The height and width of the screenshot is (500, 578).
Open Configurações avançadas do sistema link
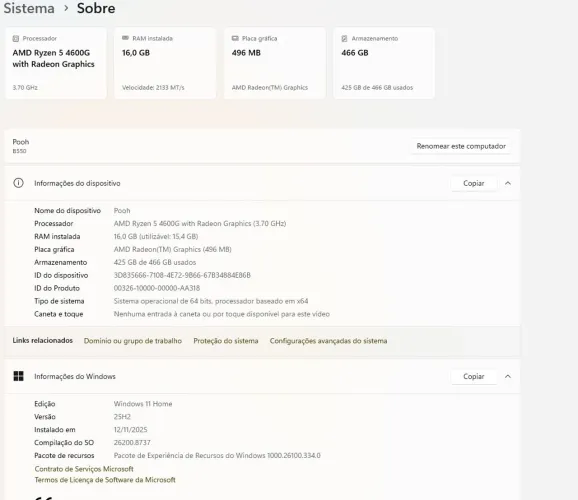[x=328, y=341]
